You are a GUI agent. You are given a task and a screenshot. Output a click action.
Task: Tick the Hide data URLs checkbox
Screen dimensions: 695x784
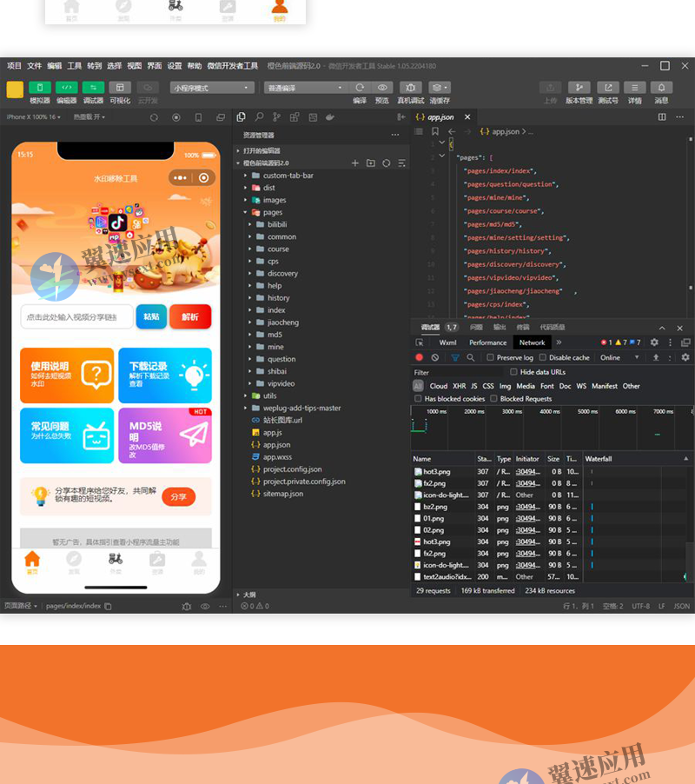514,372
